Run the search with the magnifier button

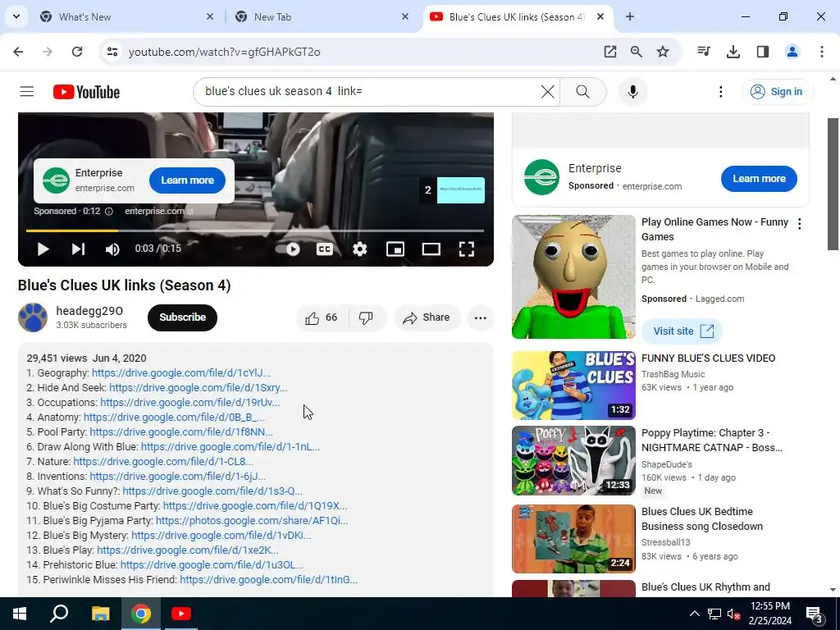583,92
